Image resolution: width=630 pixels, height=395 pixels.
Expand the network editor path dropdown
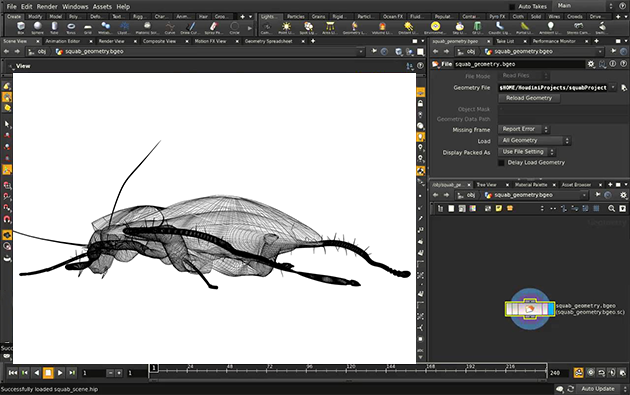[x=585, y=195]
